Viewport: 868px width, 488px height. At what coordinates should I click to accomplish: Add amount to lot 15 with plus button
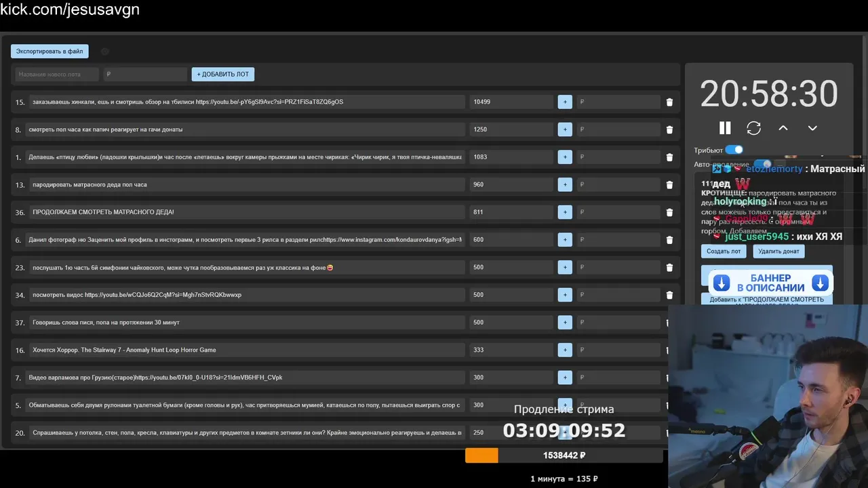pos(565,102)
